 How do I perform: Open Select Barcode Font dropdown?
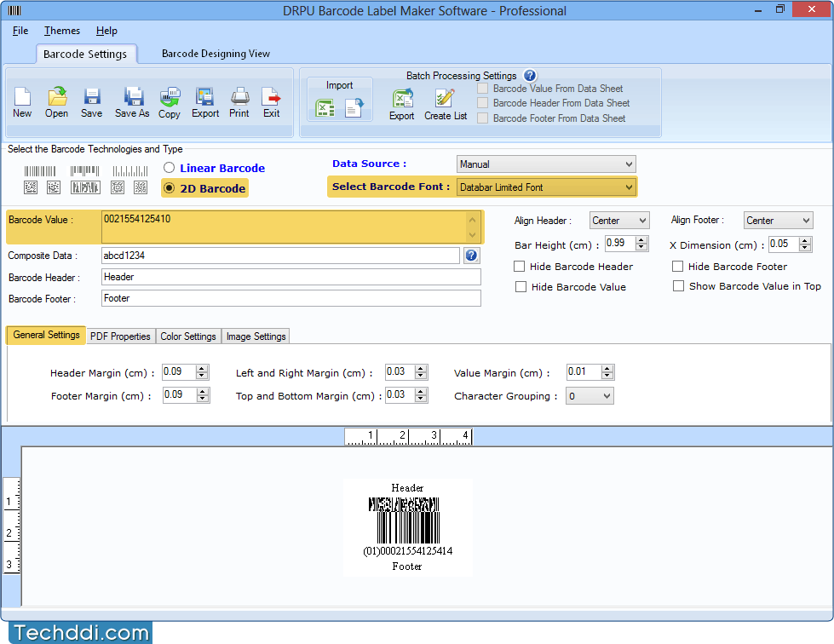(x=546, y=187)
